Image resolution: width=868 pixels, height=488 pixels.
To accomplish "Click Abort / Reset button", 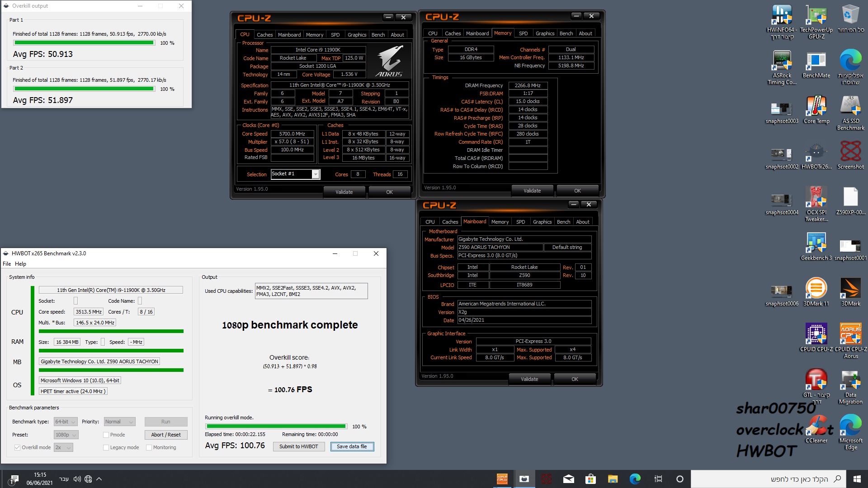I will pos(166,435).
